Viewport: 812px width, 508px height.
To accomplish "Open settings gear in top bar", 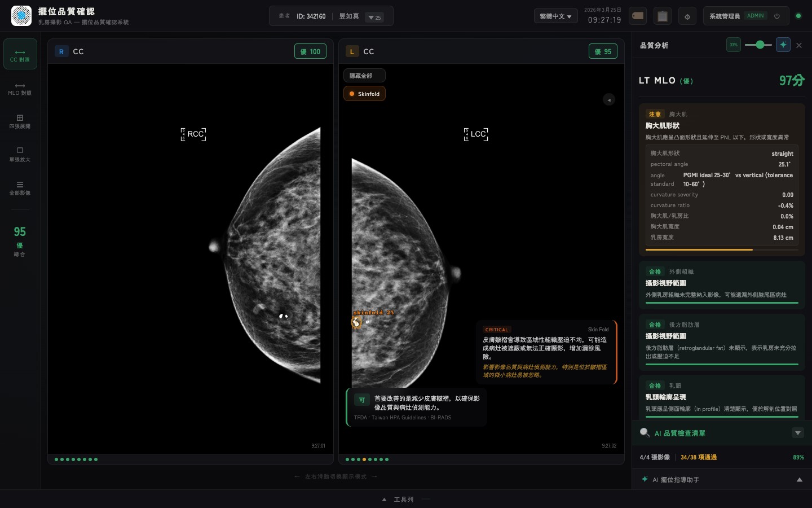I will click(x=687, y=16).
